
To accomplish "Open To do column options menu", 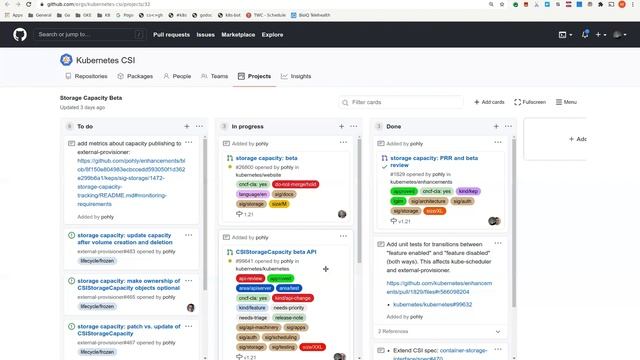I will [x=199, y=127].
